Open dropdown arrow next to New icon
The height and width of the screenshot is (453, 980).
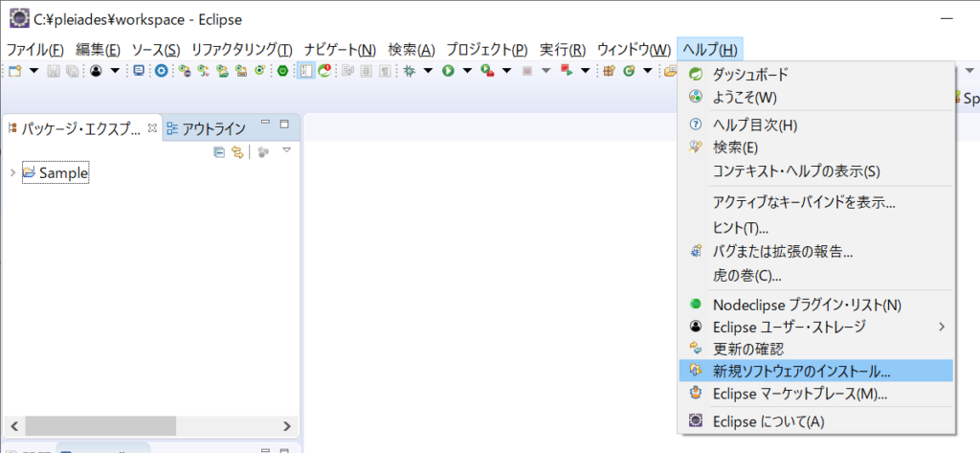33,71
